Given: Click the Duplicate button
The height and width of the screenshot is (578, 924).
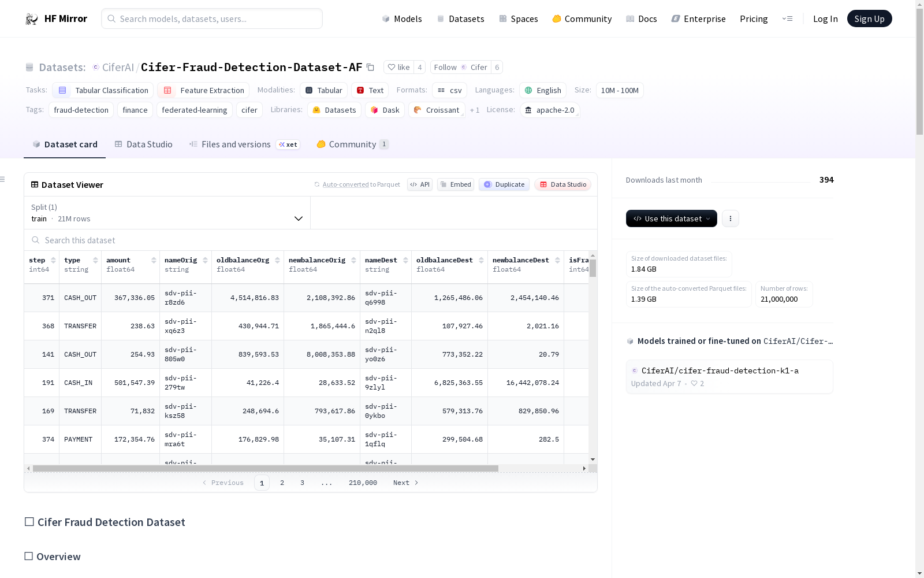Looking at the screenshot, I should pos(504,184).
